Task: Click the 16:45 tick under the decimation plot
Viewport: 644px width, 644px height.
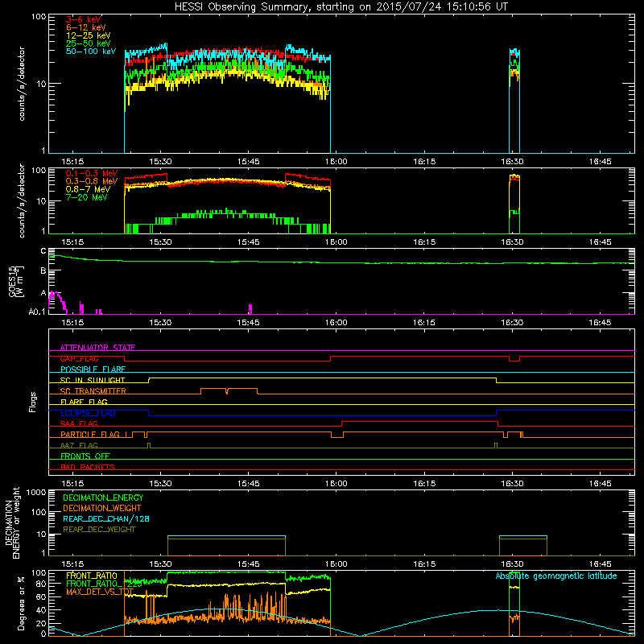Action: (x=600, y=564)
